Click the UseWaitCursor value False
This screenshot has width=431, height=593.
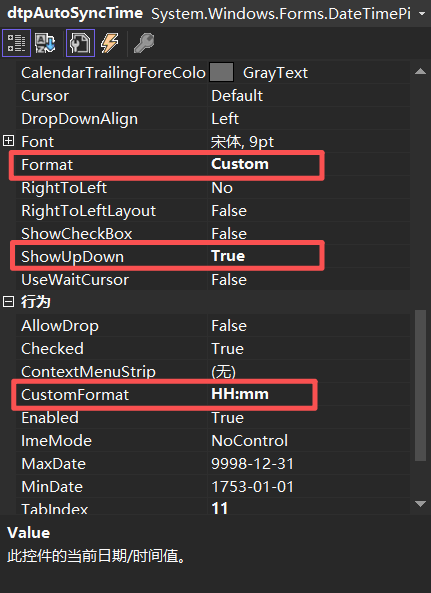coord(229,280)
